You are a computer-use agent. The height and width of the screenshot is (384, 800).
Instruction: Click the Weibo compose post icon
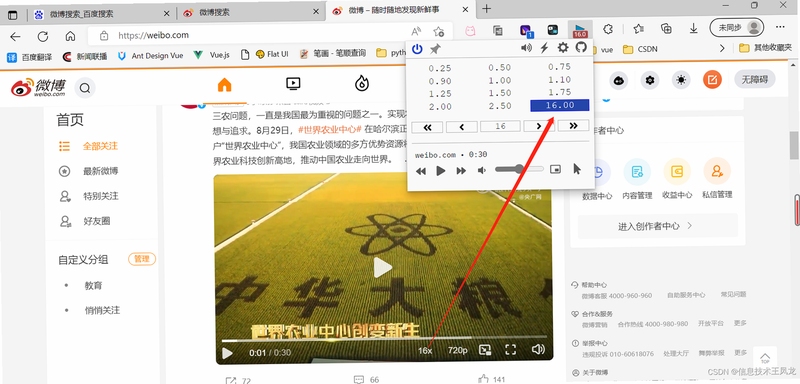pyautogui.click(x=712, y=80)
